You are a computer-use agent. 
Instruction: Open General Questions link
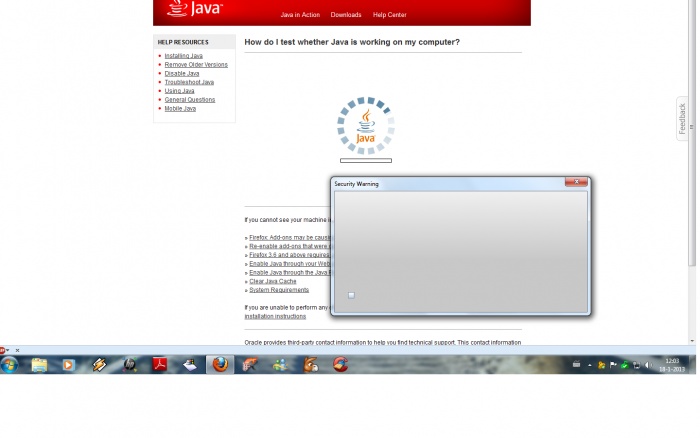click(x=190, y=100)
